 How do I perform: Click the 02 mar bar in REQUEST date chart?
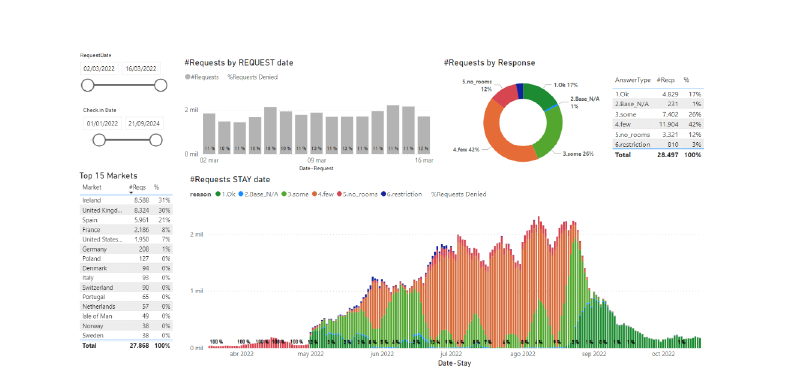[x=209, y=133]
